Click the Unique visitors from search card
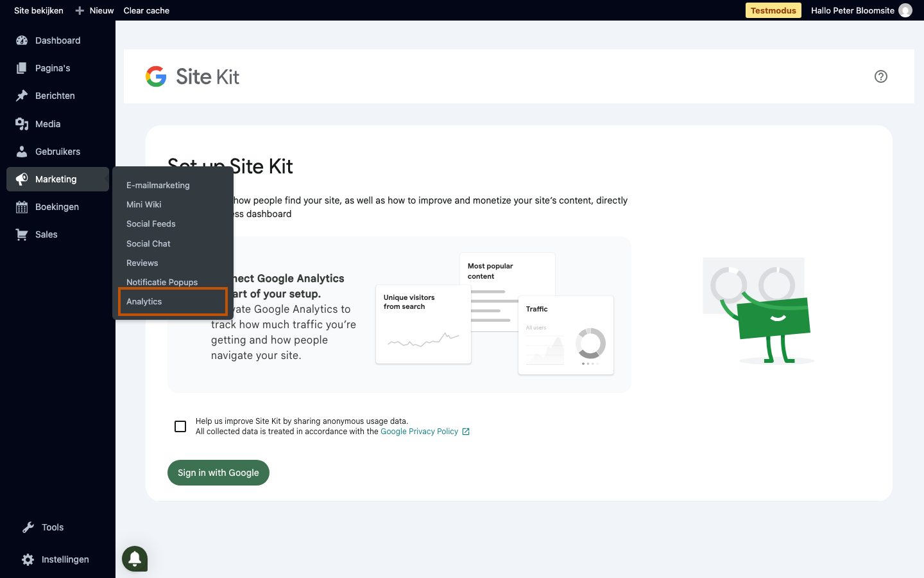The width and height of the screenshot is (924, 578). [x=424, y=324]
